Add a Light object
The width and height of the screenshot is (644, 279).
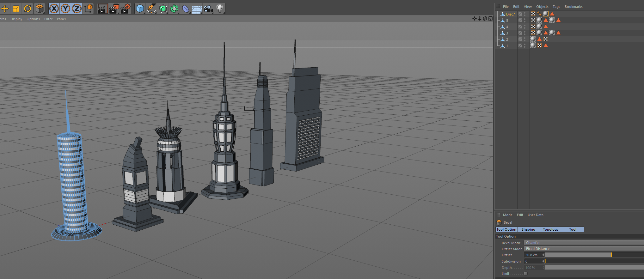[220, 9]
